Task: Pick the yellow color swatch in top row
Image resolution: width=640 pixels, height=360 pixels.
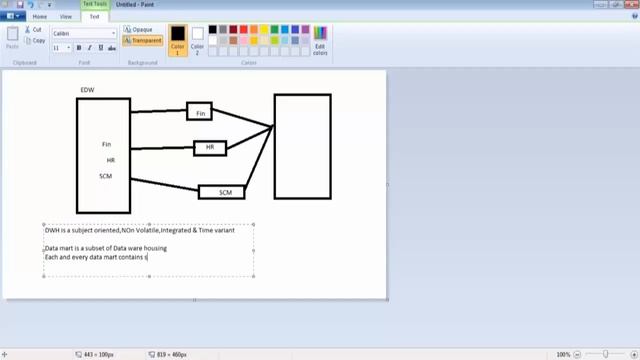Action: pyautogui.click(x=264, y=29)
